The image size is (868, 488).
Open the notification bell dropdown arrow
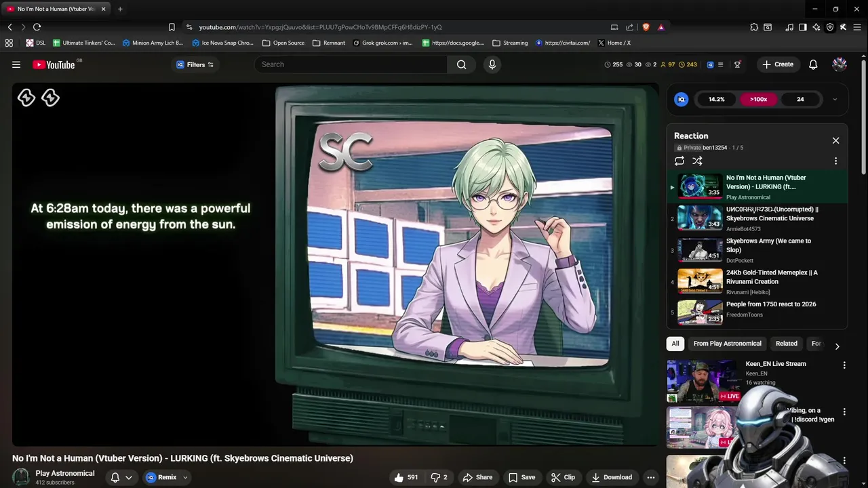click(x=128, y=477)
